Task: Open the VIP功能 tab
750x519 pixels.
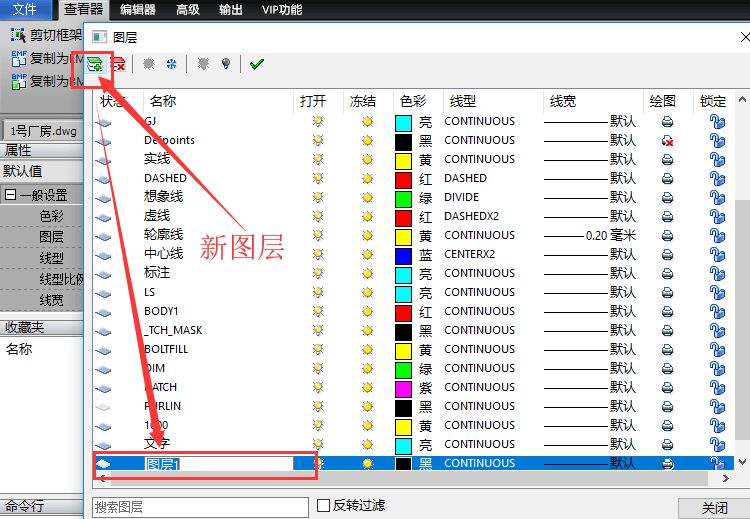Action: click(282, 10)
